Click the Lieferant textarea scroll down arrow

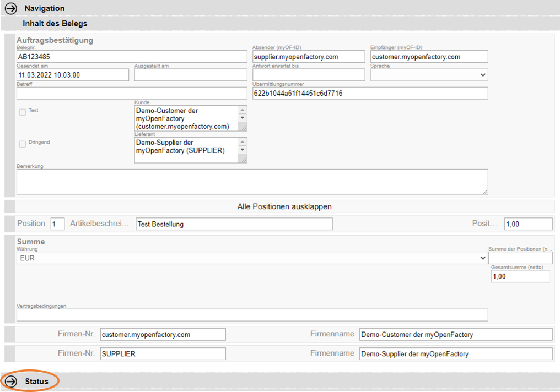[243, 150]
